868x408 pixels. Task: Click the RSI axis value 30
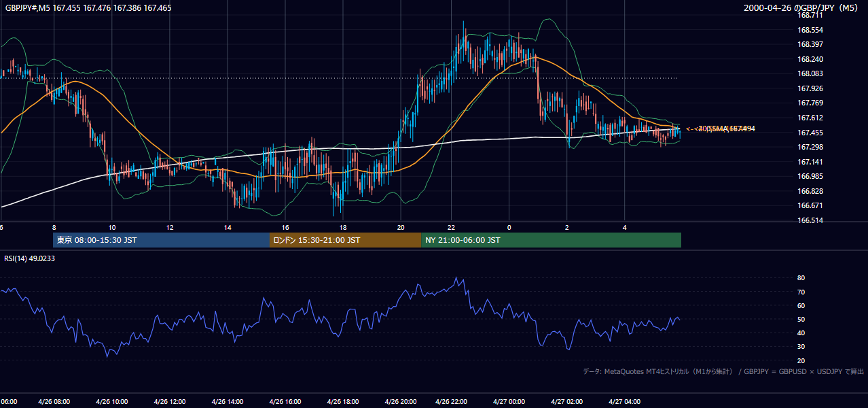(x=801, y=346)
